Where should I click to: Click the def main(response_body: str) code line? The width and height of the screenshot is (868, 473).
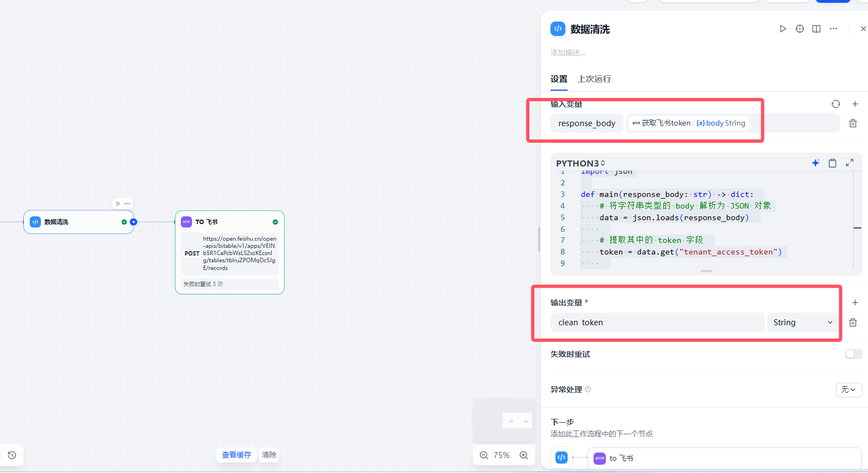[667, 194]
